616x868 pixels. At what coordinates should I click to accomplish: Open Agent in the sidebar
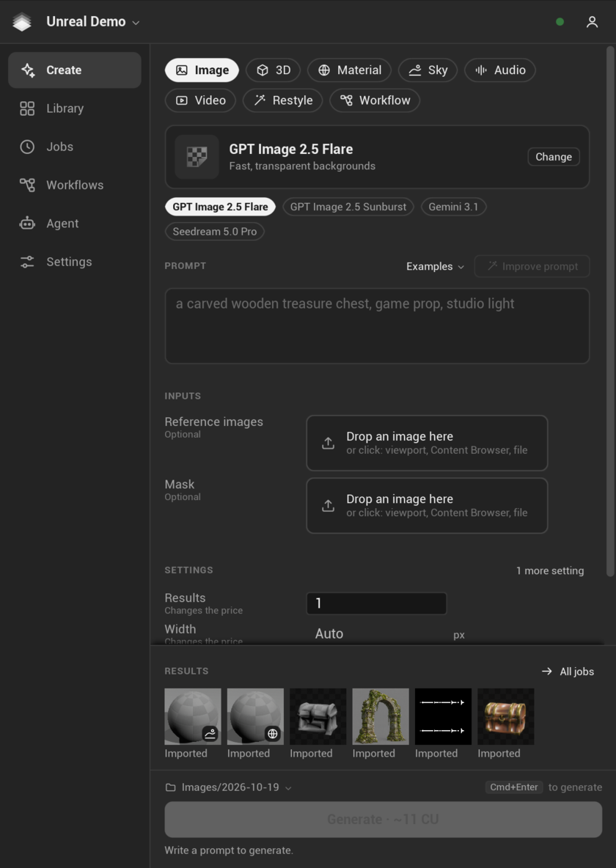pos(75,224)
